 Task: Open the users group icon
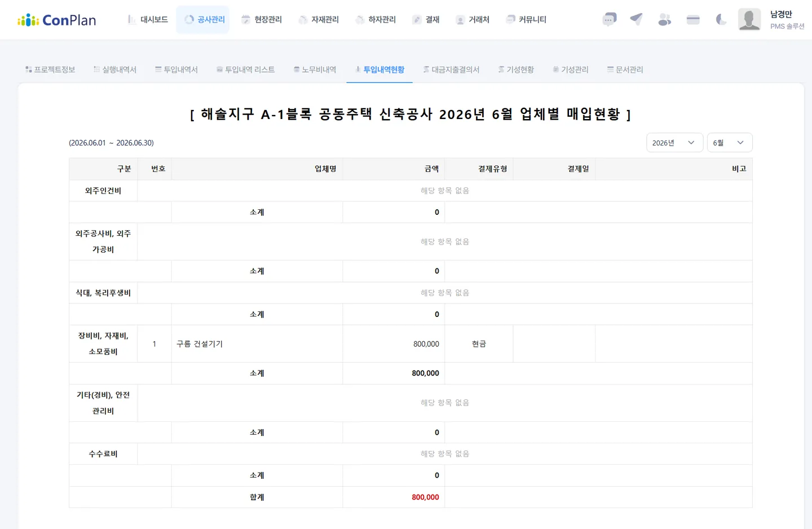click(x=665, y=20)
